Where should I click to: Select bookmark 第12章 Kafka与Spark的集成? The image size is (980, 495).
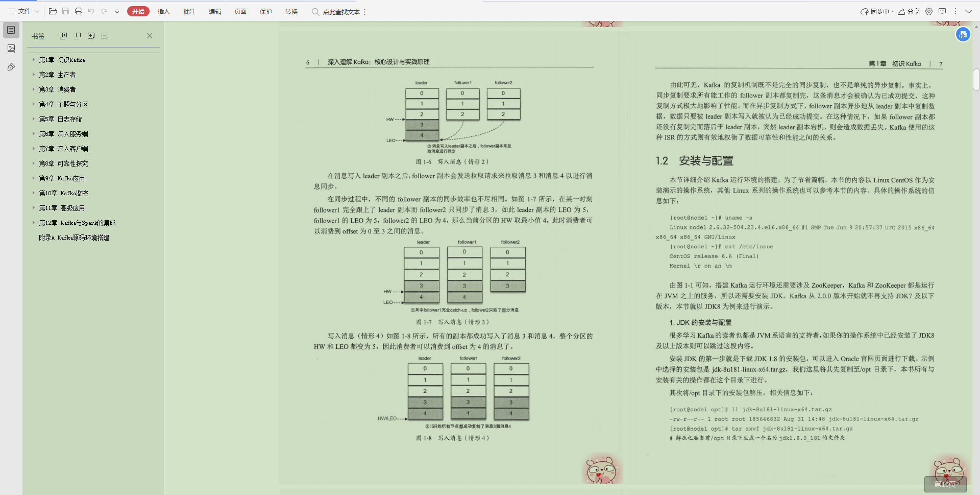pos(77,223)
